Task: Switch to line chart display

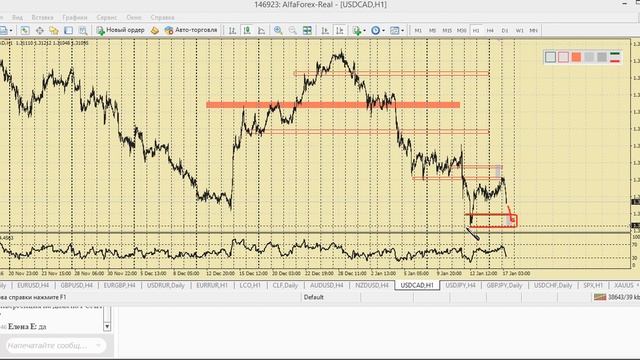Action: tap(261, 30)
